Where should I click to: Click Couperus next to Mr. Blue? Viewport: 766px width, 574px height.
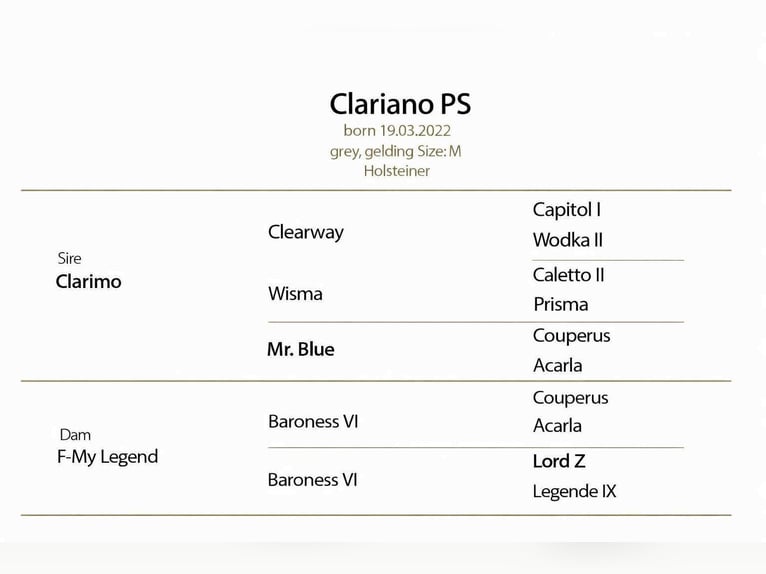[x=572, y=336]
